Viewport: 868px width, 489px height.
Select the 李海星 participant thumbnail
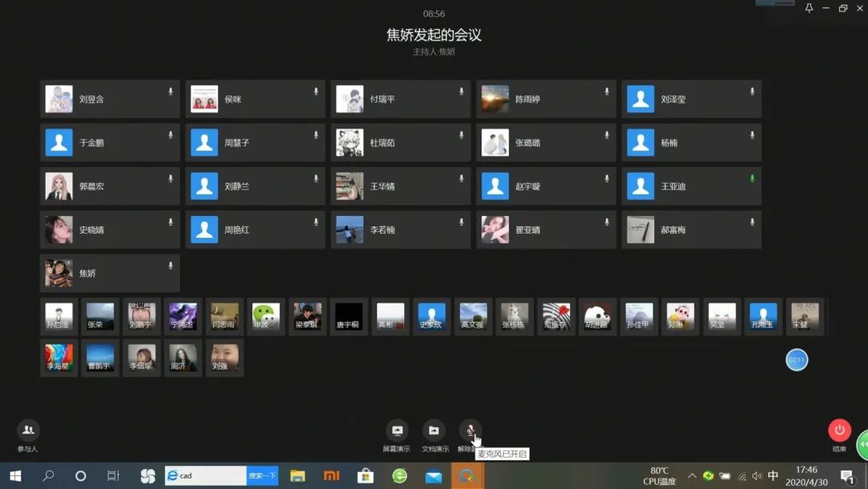click(x=59, y=357)
